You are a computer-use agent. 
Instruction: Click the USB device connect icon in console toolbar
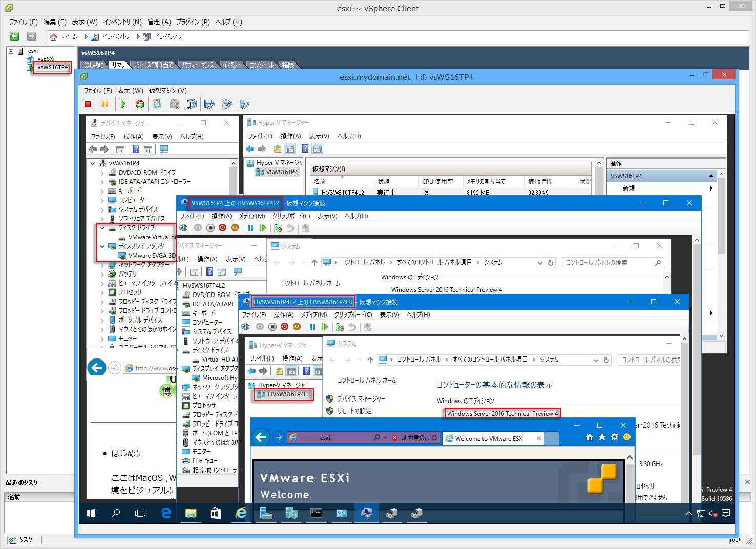click(244, 104)
